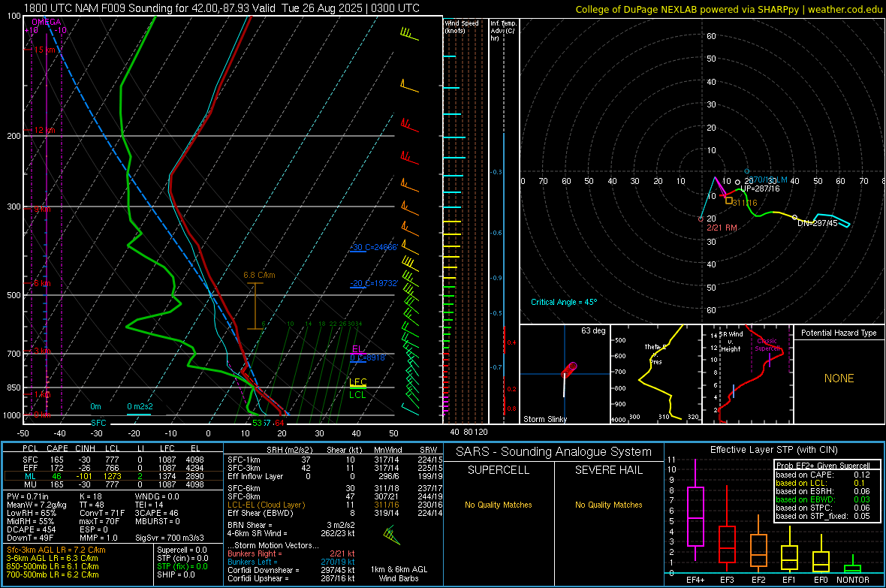Click the MeanW = 7.2g/kg value
The image size is (886, 588).
click(37, 505)
